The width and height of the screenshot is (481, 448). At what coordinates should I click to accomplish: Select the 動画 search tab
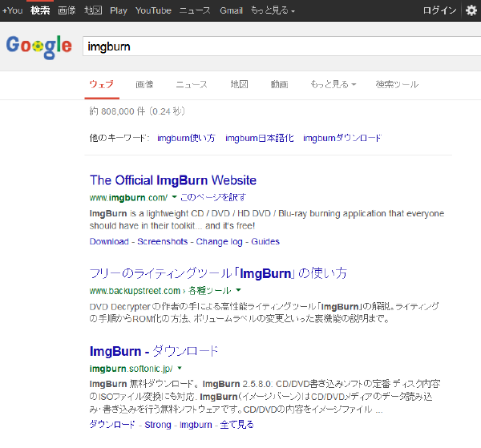[x=279, y=84]
